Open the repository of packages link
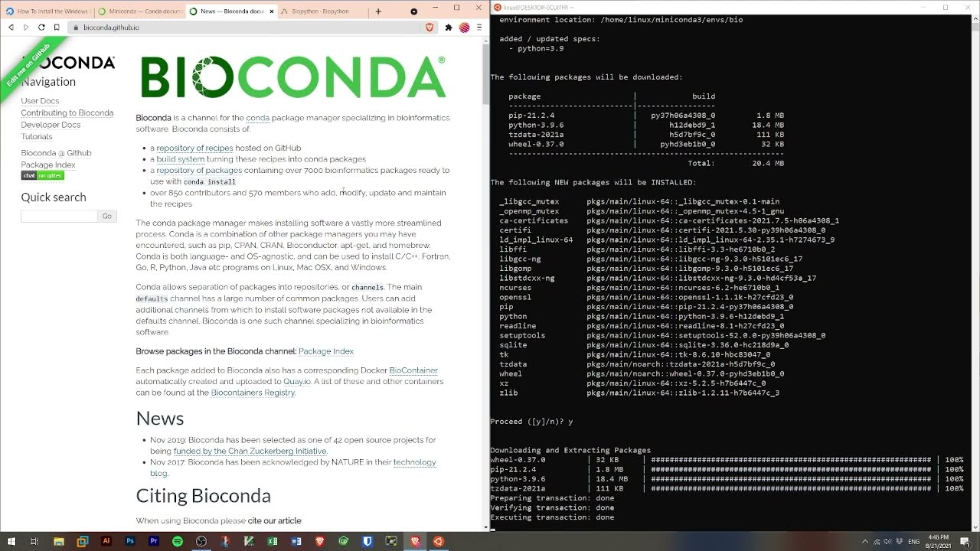980x551 pixels. coord(199,170)
